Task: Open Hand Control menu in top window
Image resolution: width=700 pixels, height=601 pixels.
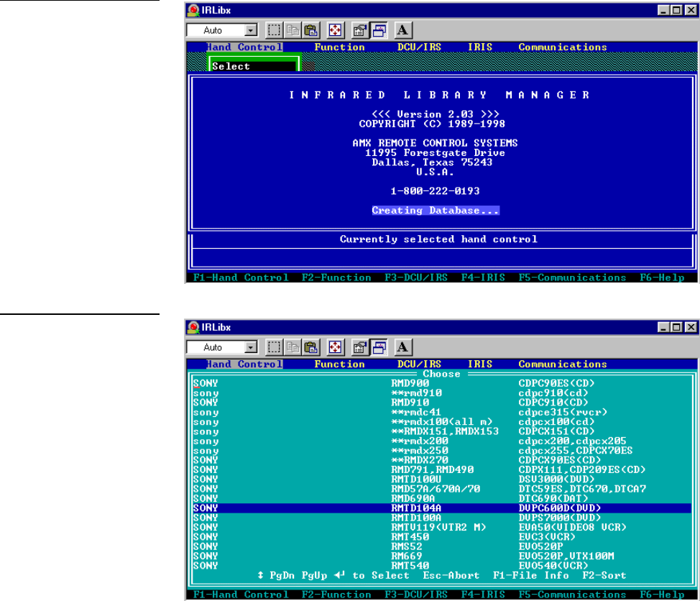Action: (244, 47)
